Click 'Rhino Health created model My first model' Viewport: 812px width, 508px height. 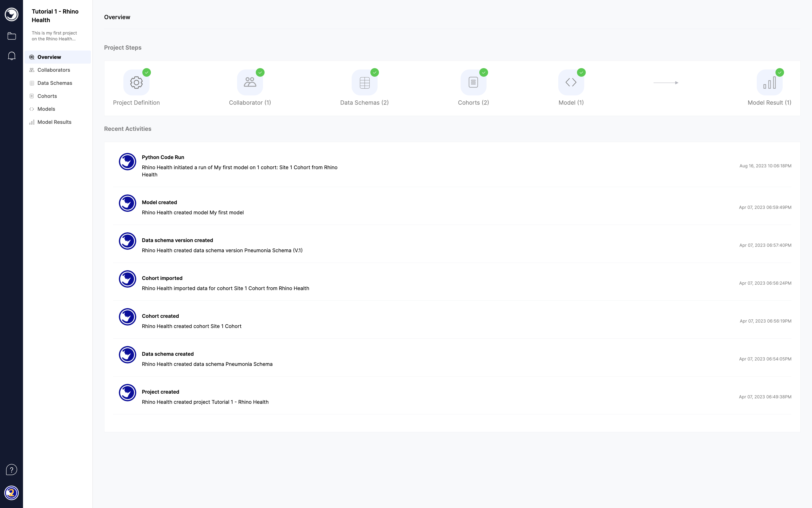tap(193, 213)
